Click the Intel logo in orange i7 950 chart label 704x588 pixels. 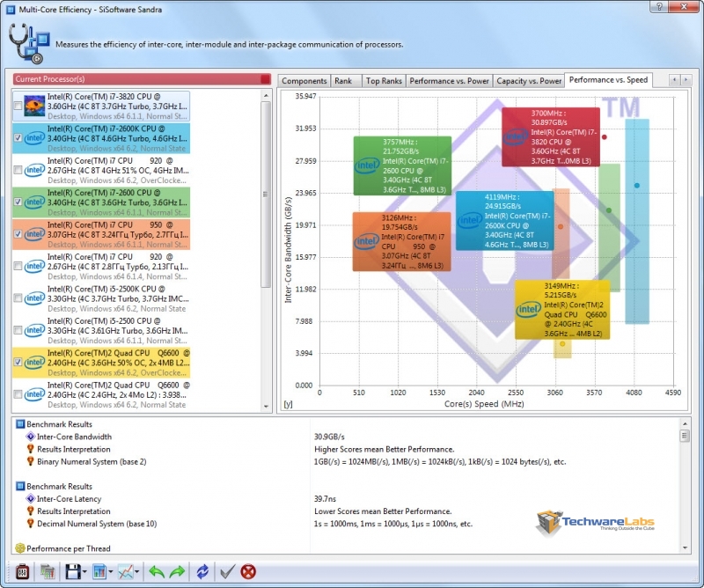(366, 242)
